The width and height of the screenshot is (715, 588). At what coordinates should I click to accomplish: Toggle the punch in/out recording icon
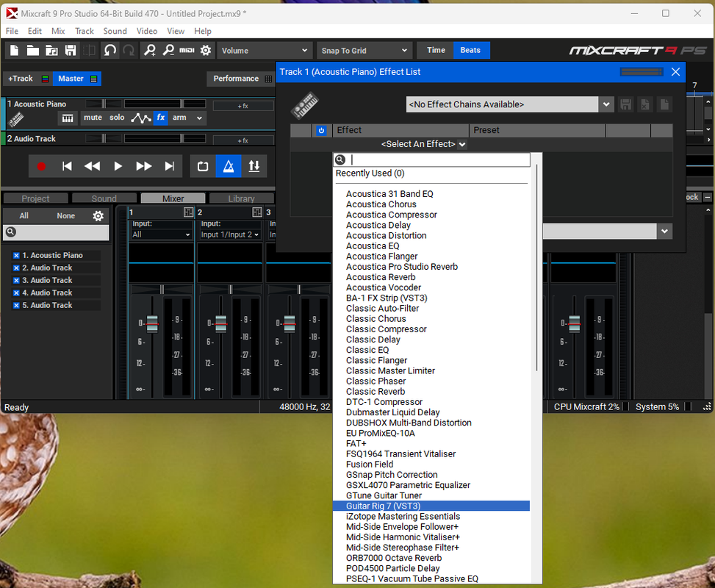(x=254, y=166)
